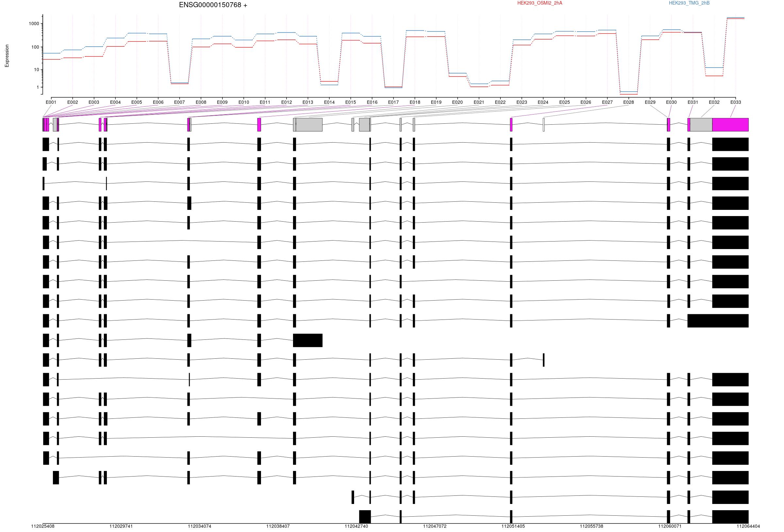Click exon label E027

point(608,102)
